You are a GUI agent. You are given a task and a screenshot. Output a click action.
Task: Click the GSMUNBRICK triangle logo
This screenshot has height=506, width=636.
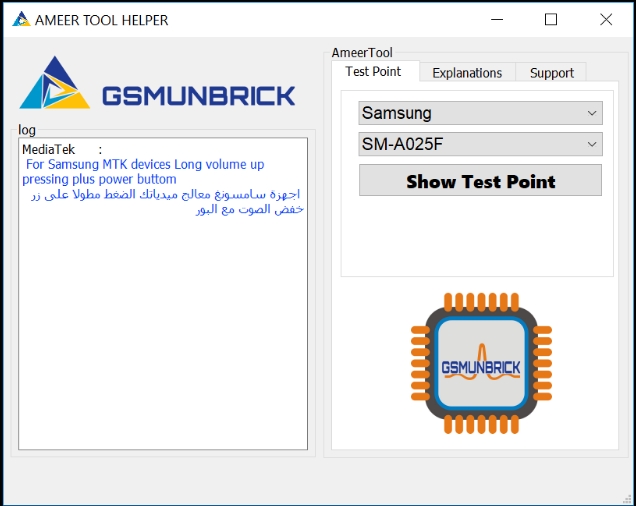pos(55,83)
